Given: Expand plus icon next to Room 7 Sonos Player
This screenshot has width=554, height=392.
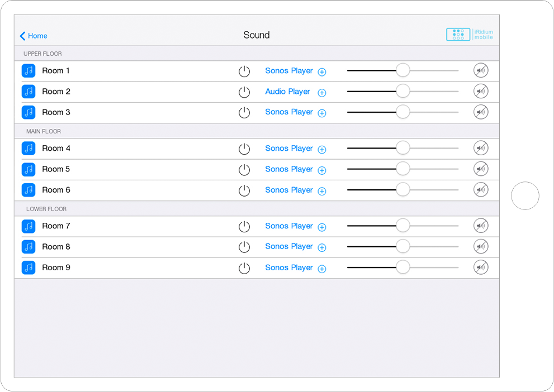Looking at the screenshot, I should (x=322, y=227).
